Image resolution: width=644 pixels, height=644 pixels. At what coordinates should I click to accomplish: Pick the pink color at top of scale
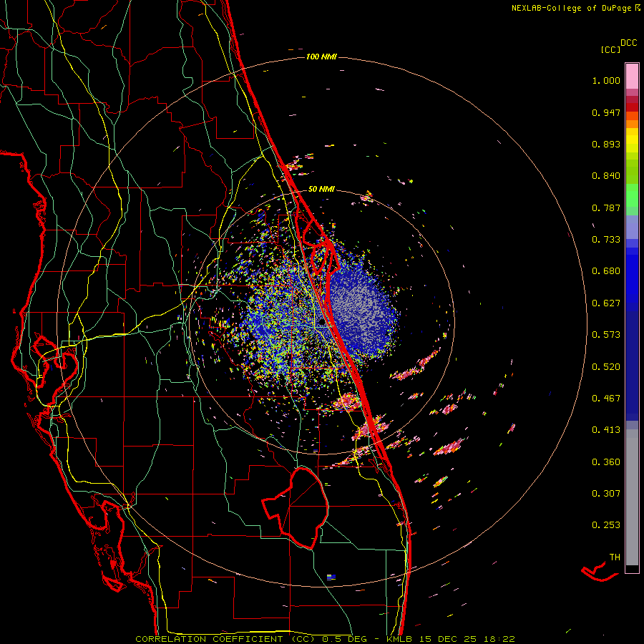(x=632, y=77)
